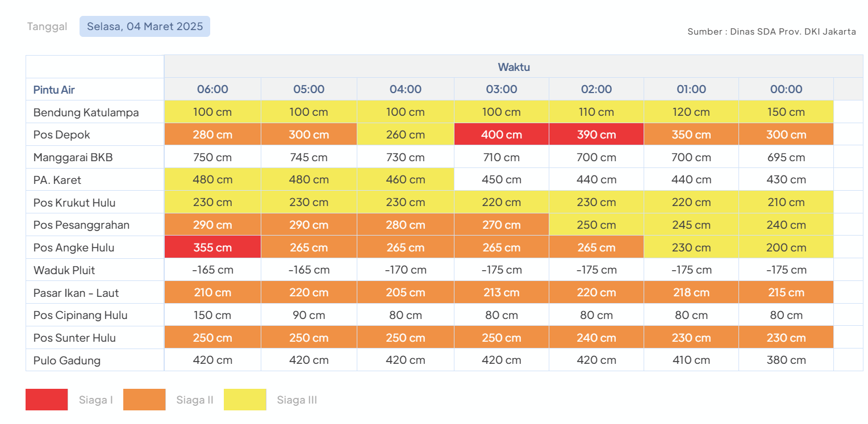
Task: Click the red 400 cm Pos Depok cell
Action: point(501,135)
